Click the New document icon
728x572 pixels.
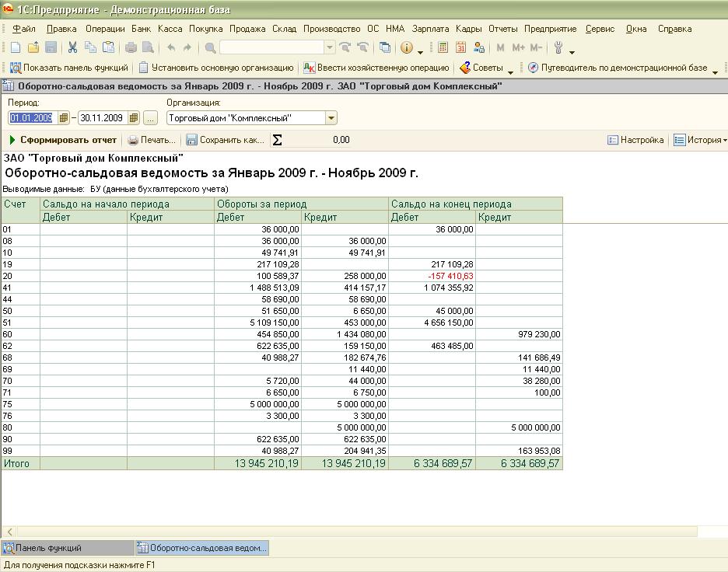(x=16, y=47)
